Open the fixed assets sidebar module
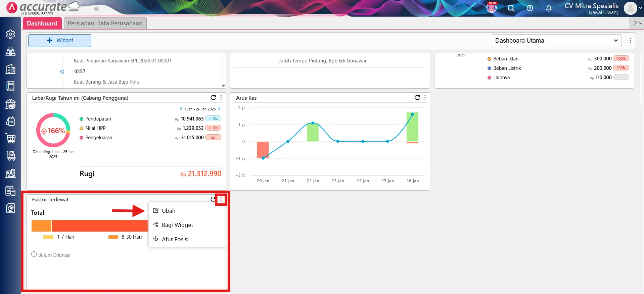644x294 pixels. click(x=10, y=173)
